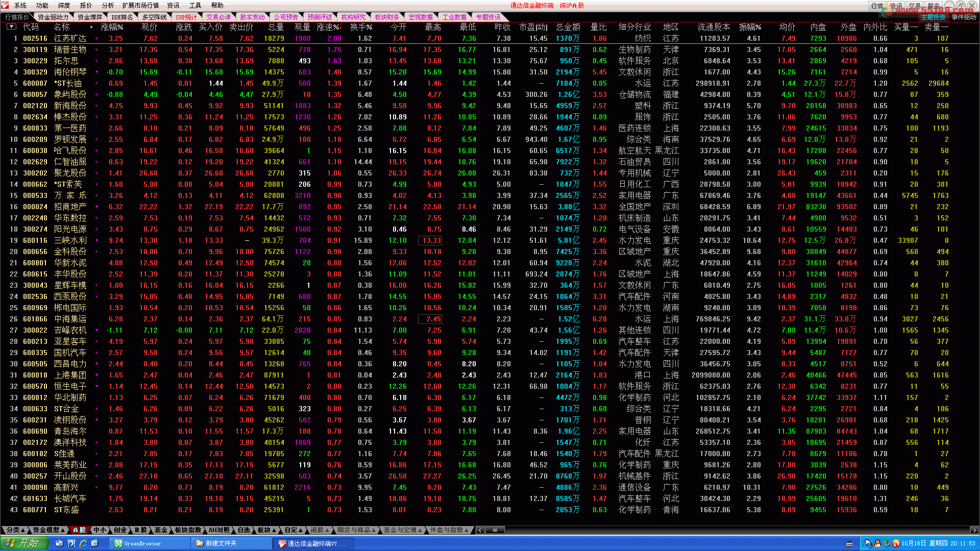
Task: Open the 深度 menu
Action: [x=64, y=6]
